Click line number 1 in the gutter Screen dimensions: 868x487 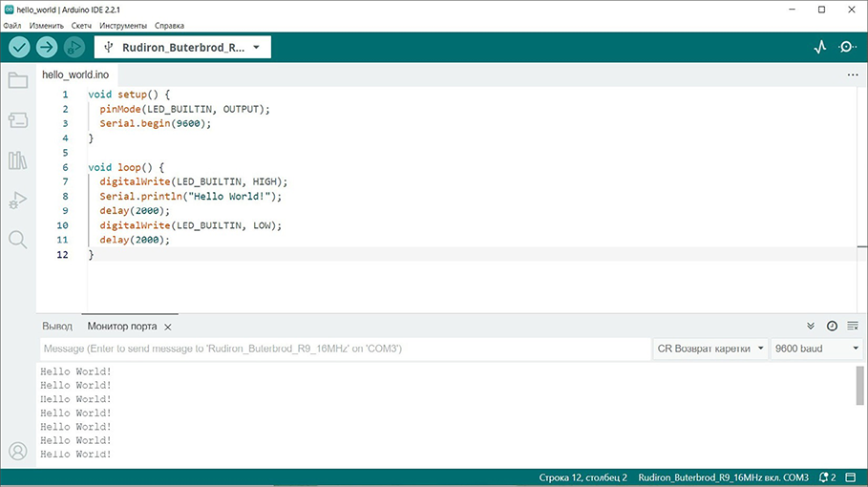[65, 95]
